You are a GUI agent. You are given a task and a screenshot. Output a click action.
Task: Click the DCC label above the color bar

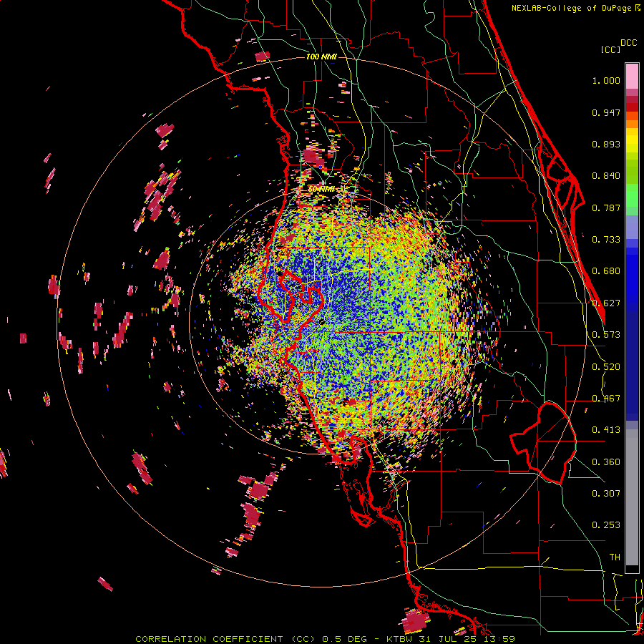click(629, 43)
